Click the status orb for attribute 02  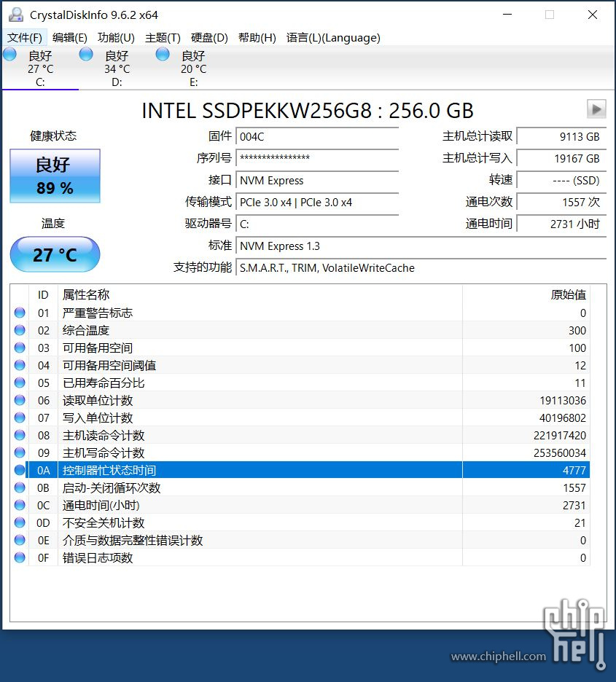pyautogui.click(x=20, y=330)
